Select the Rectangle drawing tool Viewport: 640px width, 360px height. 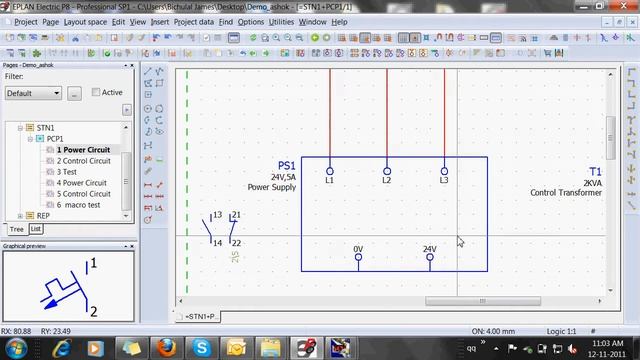[160, 83]
